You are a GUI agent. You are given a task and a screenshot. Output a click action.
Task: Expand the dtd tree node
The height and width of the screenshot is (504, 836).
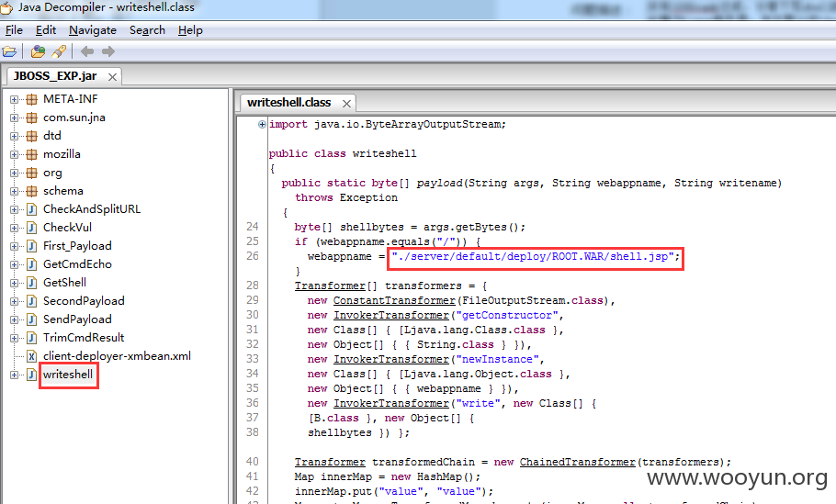[15, 136]
